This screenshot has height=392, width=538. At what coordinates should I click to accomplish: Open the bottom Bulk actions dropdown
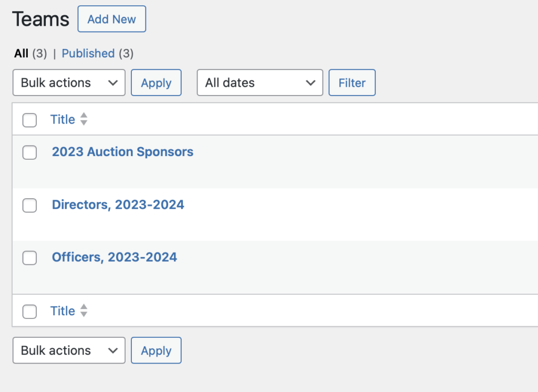coord(69,351)
